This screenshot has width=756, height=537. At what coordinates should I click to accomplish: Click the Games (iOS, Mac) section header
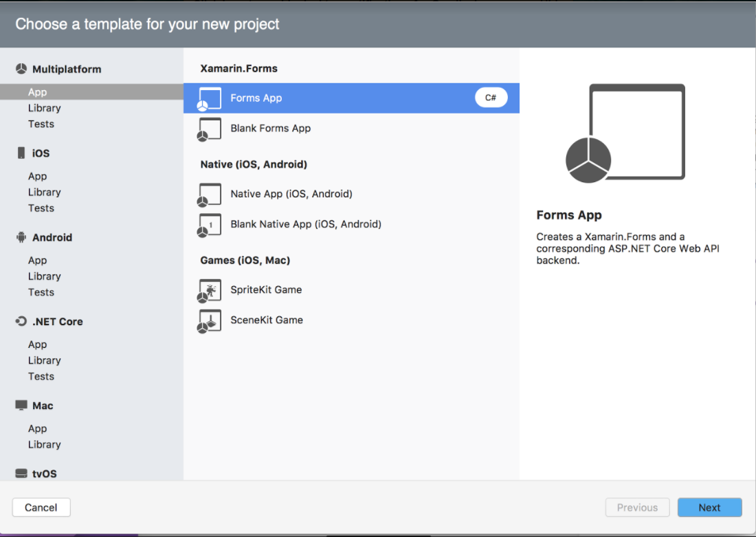[245, 261]
